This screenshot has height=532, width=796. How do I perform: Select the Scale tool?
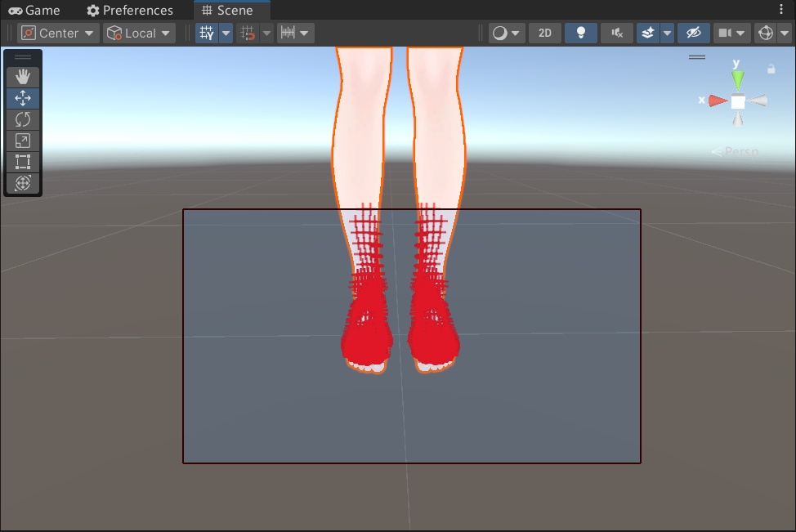pos(23,141)
